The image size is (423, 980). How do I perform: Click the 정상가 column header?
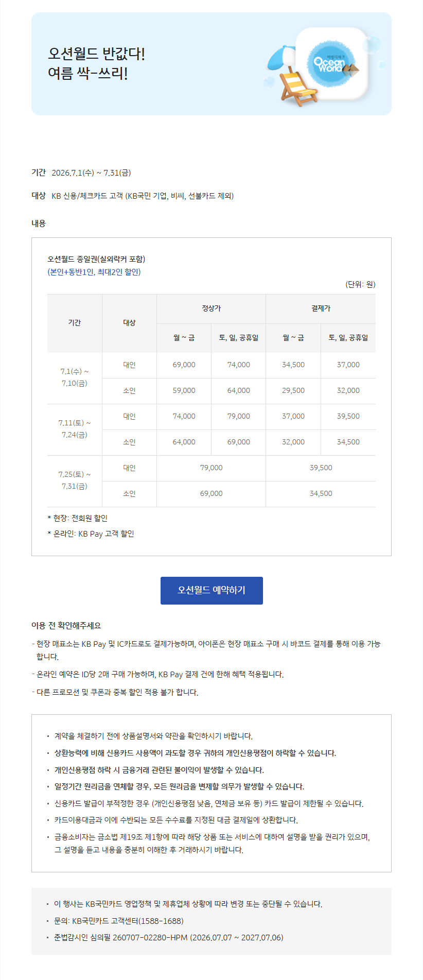pyautogui.click(x=211, y=308)
